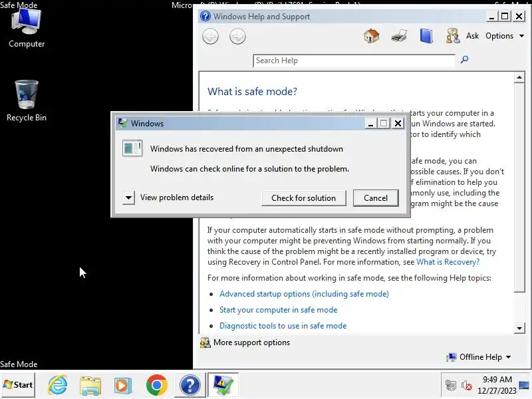Open Diagnostic tools to use in safe mode link
The image size is (532, 399).
tap(283, 326)
